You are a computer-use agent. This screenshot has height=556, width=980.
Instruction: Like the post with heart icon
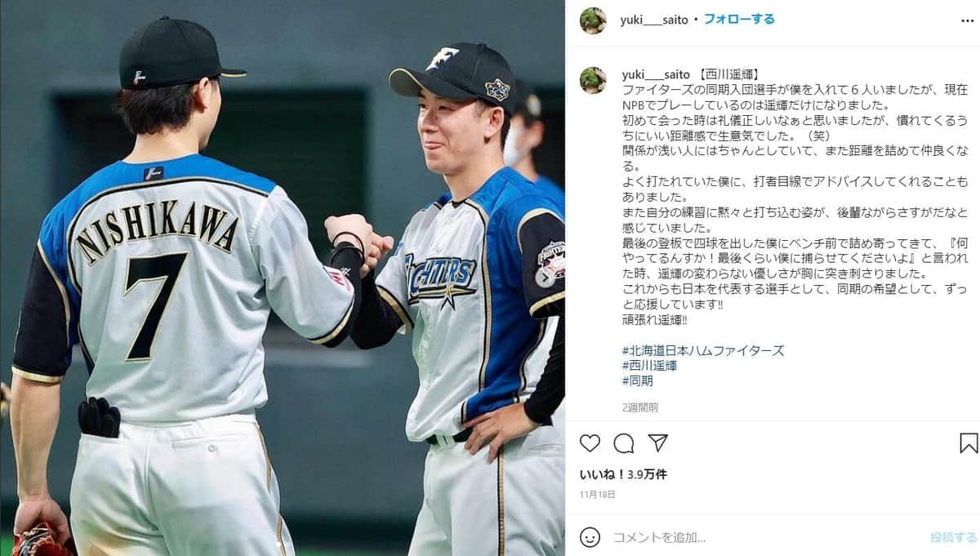pos(590,443)
